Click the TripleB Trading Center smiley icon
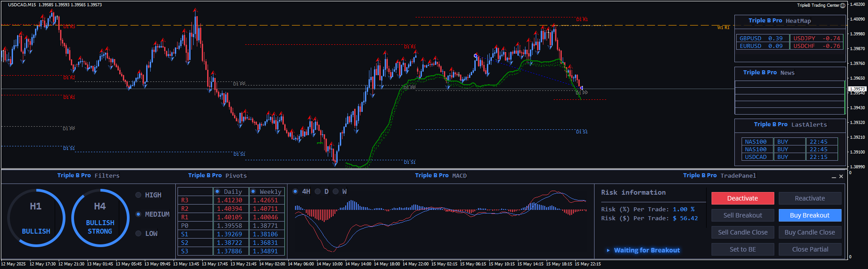 pyautogui.click(x=842, y=5)
